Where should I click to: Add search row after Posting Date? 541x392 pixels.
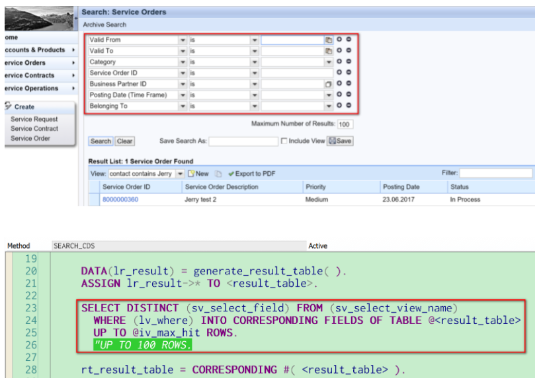pyautogui.click(x=339, y=95)
